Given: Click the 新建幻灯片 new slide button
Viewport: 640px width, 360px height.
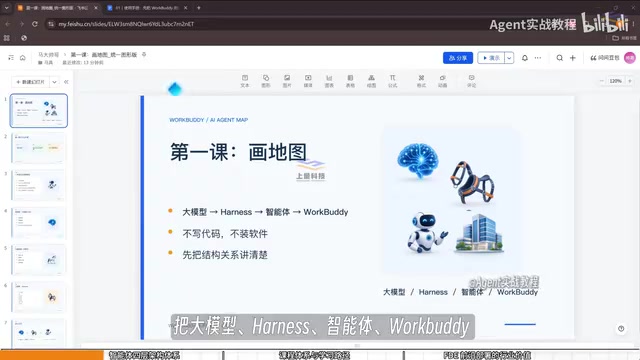Looking at the screenshot, I should pos(31,82).
